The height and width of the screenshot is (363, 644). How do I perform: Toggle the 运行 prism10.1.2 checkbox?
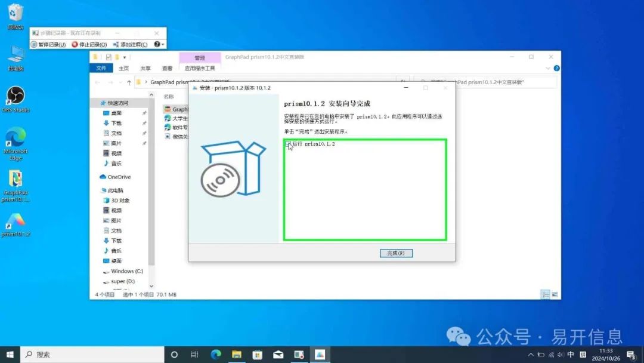(289, 144)
